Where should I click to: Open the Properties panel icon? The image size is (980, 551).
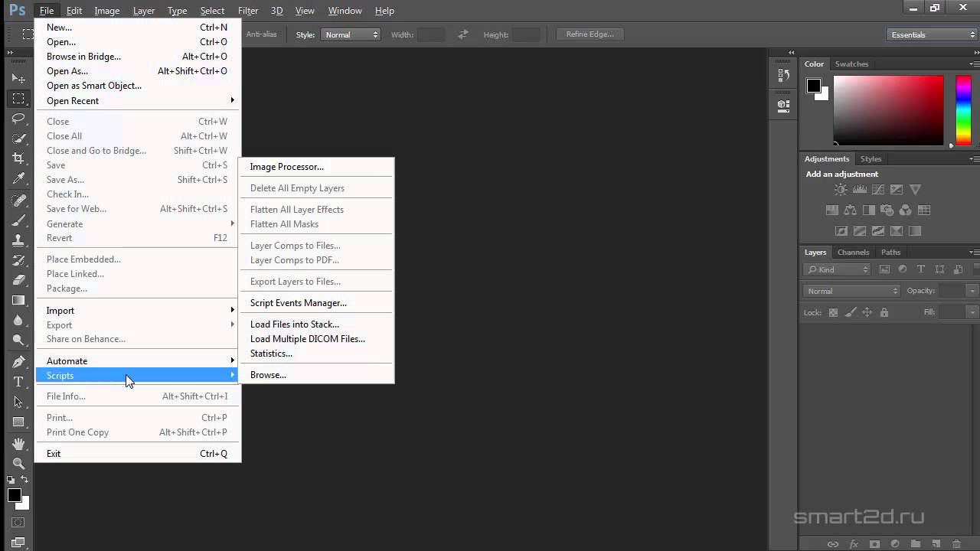coord(783,105)
